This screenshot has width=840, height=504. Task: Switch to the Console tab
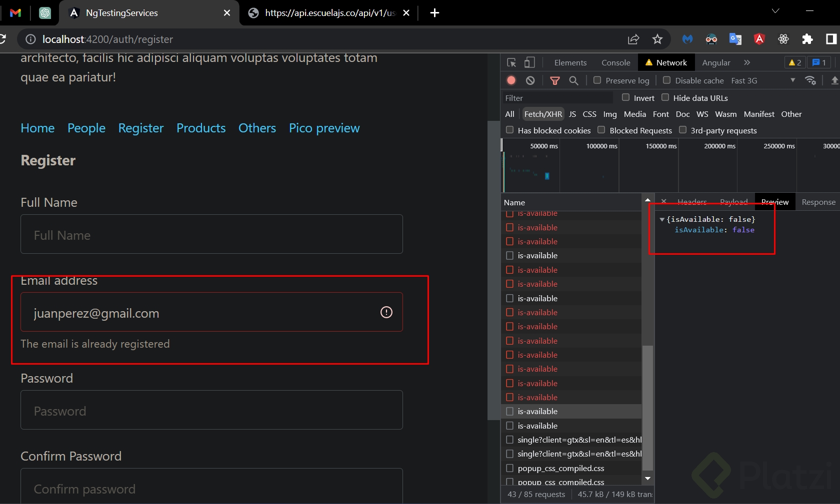pyautogui.click(x=615, y=62)
